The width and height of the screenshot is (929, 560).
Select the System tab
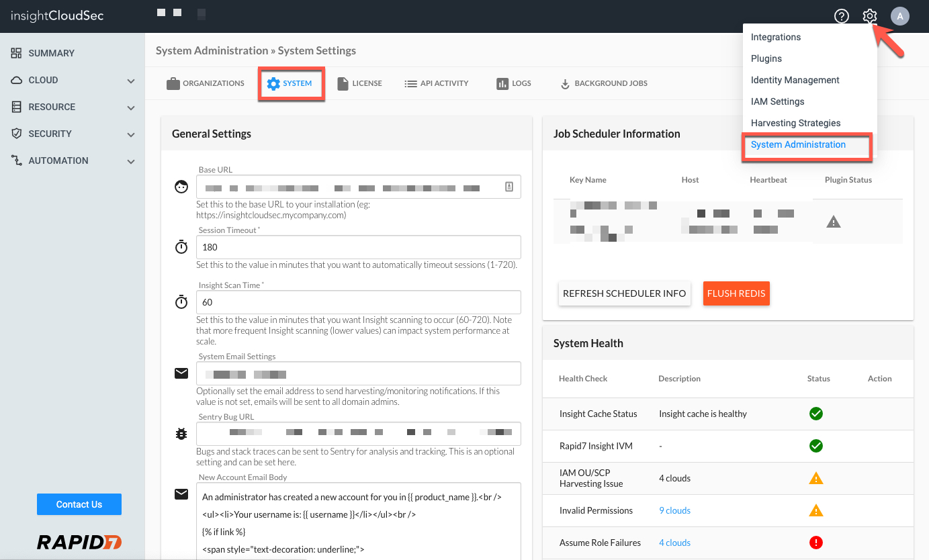pyautogui.click(x=292, y=84)
